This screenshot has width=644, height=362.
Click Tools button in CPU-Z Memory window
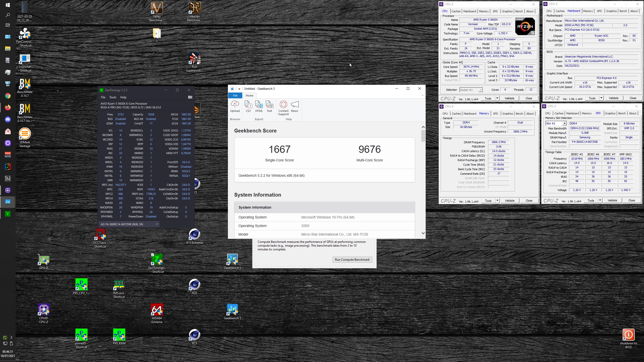(x=488, y=201)
